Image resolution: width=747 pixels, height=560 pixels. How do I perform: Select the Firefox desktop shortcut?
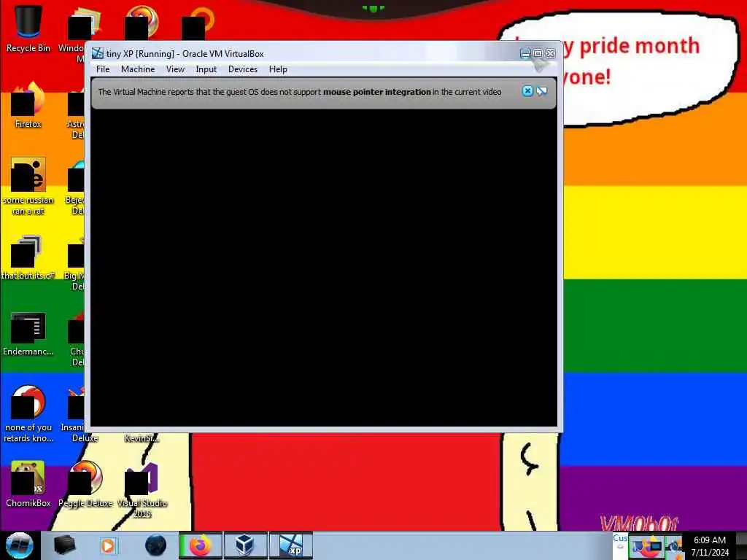click(x=28, y=105)
